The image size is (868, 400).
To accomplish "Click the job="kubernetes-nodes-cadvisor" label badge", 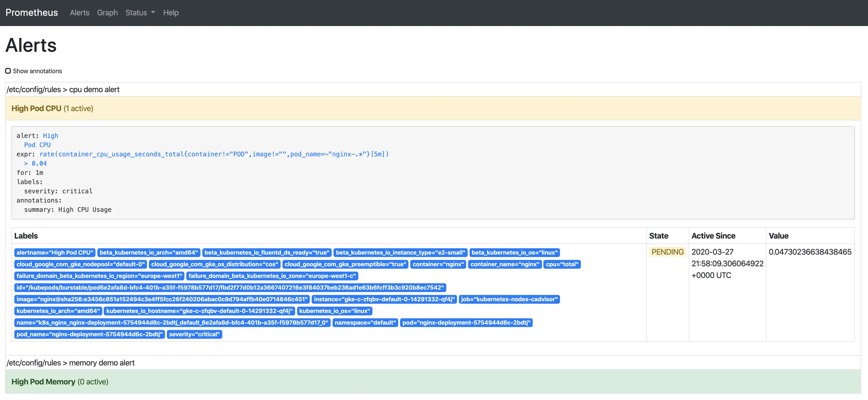I will click(x=509, y=299).
